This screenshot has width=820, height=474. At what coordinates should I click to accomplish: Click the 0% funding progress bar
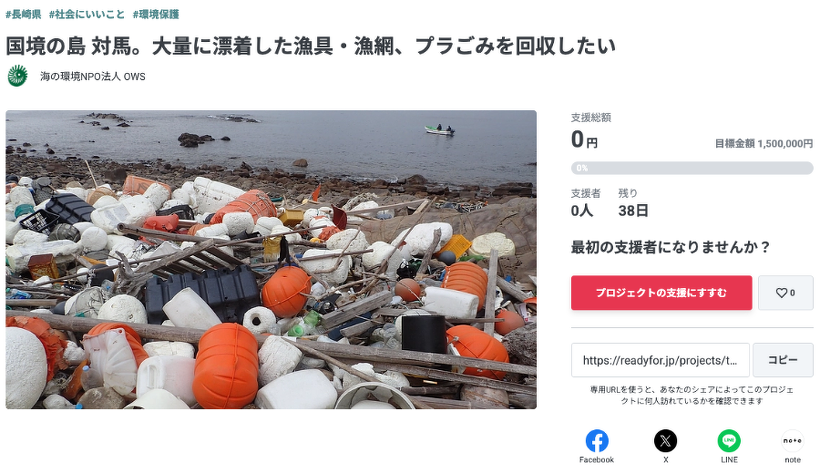[x=692, y=168]
